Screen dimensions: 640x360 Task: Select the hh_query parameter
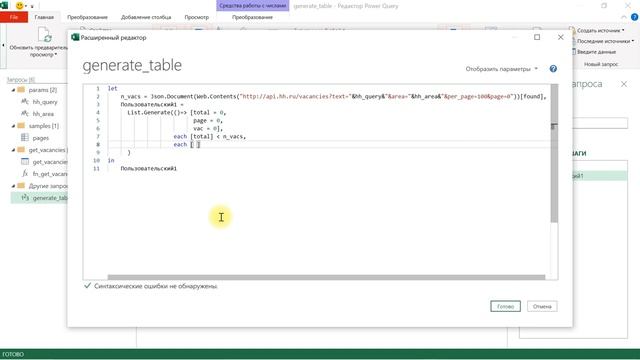(45, 102)
